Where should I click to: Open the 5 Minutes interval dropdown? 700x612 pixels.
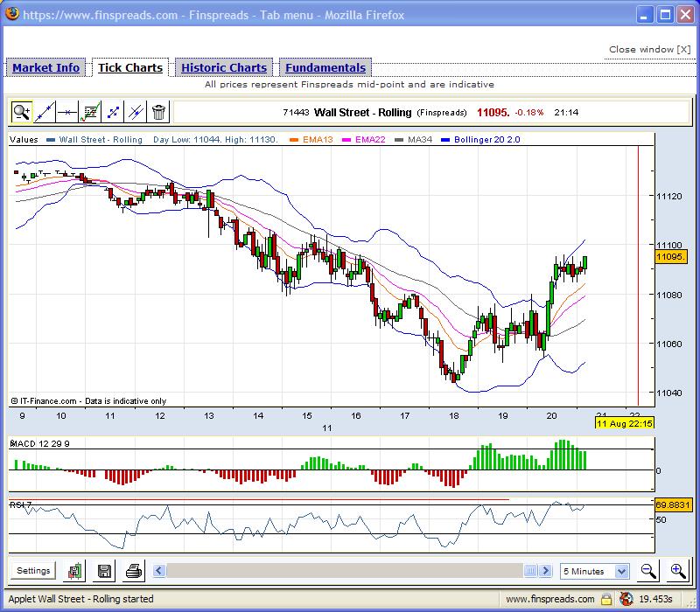[x=595, y=571]
